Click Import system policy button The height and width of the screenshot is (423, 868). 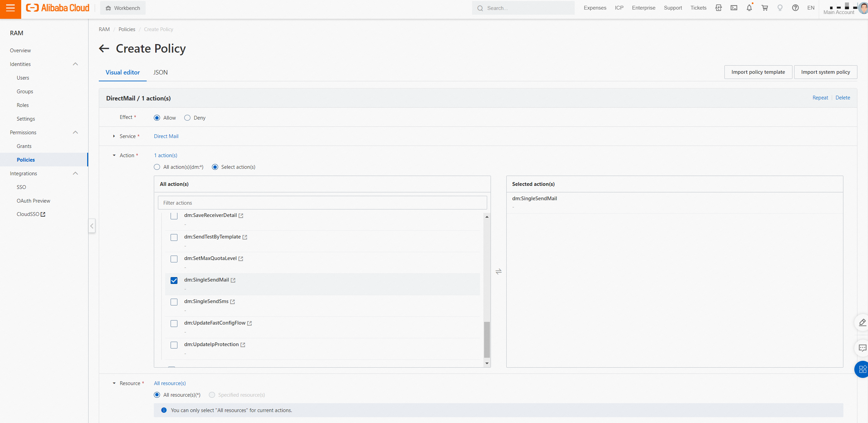(826, 72)
